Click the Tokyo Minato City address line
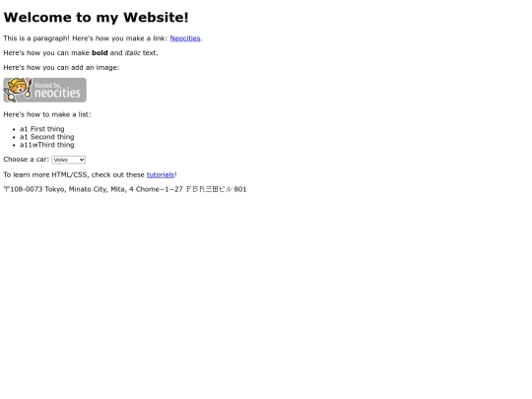The height and width of the screenshot is (399, 532). [125, 189]
